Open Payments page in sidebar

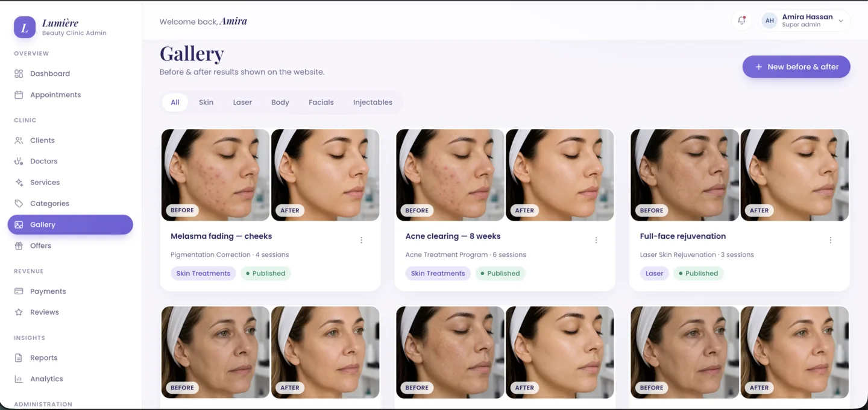click(x=70, y=291)
